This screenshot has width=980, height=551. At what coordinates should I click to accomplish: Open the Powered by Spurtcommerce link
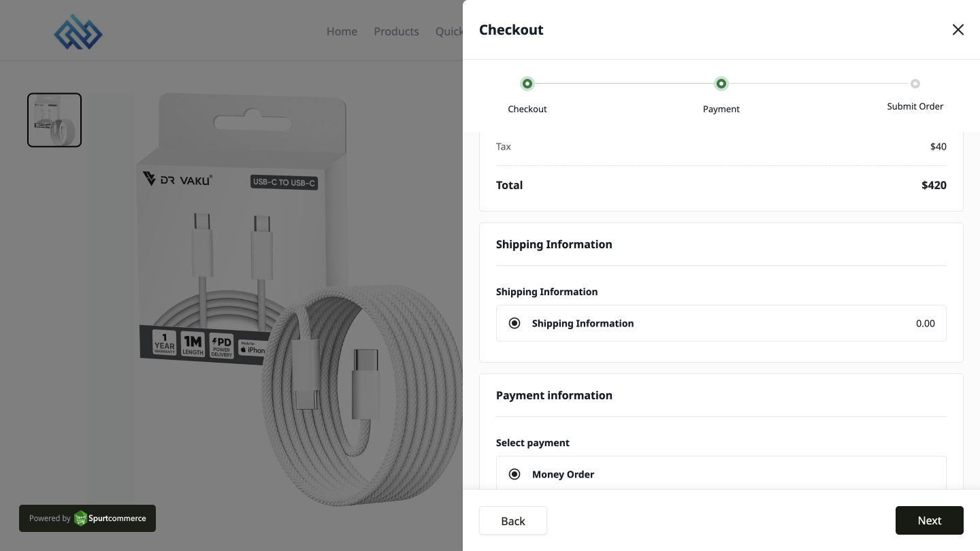(x=87, y=518)
